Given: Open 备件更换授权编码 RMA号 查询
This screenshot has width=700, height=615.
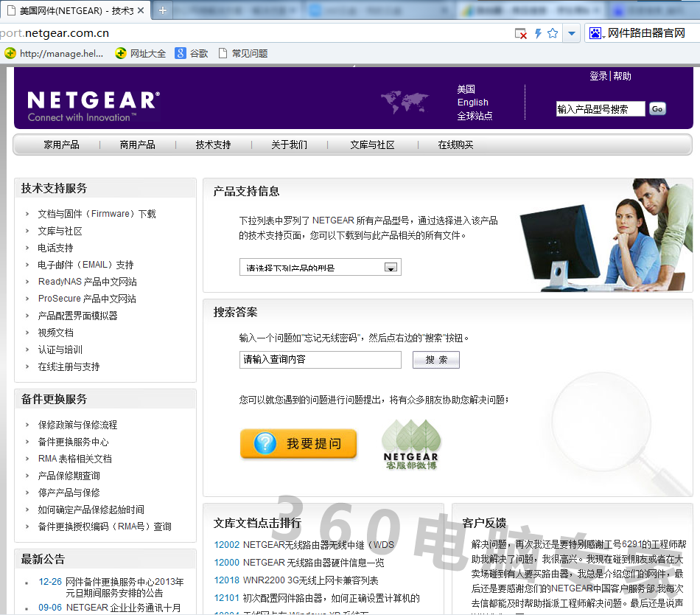Looking at the screenshot, I should pos(105,527).
